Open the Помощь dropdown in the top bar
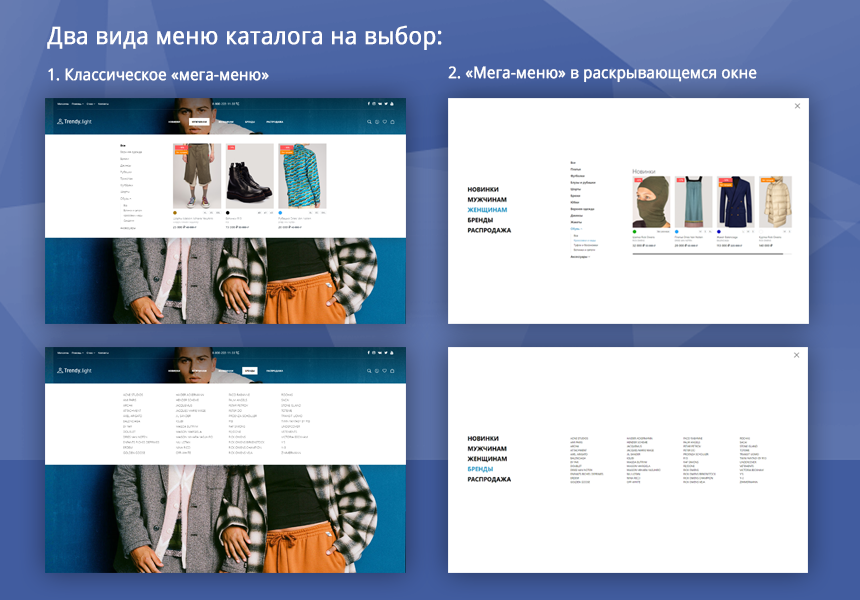This screenshot has width=860, height=600. pos(76,103)
